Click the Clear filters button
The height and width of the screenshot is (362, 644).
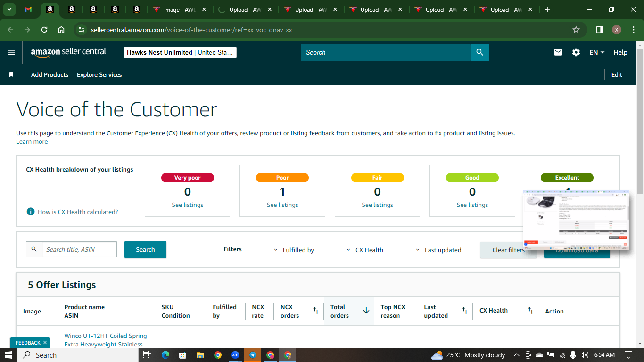(508, 250)
